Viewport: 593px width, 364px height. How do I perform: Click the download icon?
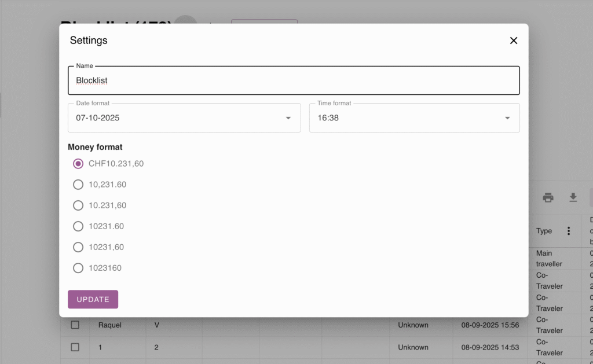coord(573,198)
